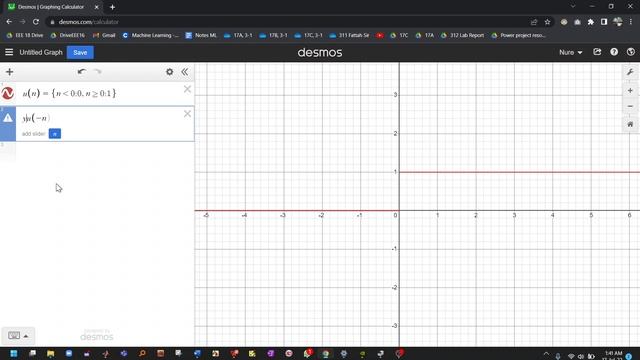
Task: Toggle the on-screen keypad button
Action: click(18, 336)
